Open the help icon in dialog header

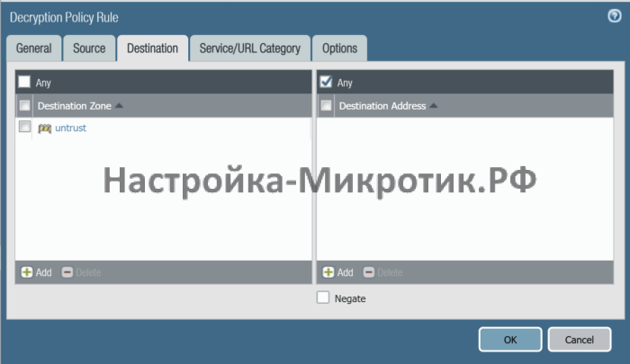point(615,16)
